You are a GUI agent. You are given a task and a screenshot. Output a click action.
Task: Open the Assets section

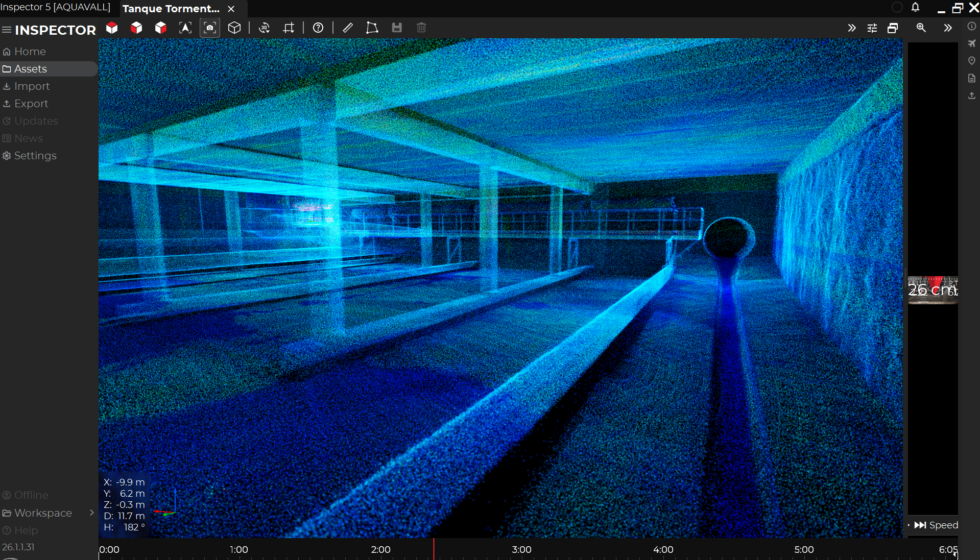[x=49, y=69]
